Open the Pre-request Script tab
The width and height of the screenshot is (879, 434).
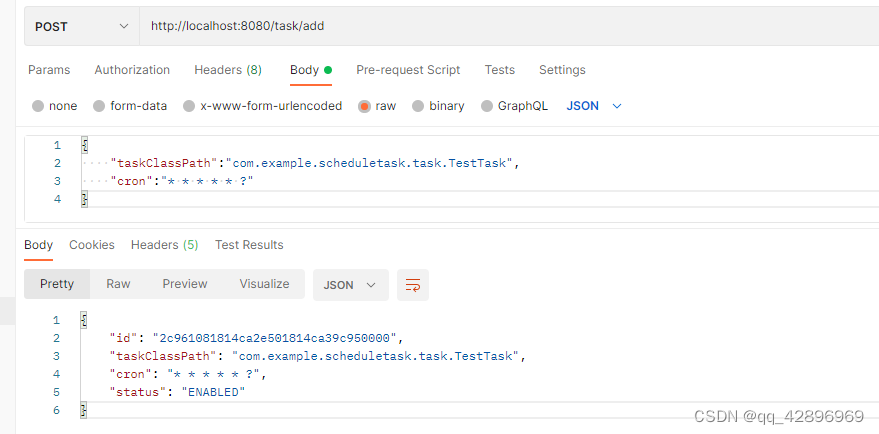coord(408,70)
